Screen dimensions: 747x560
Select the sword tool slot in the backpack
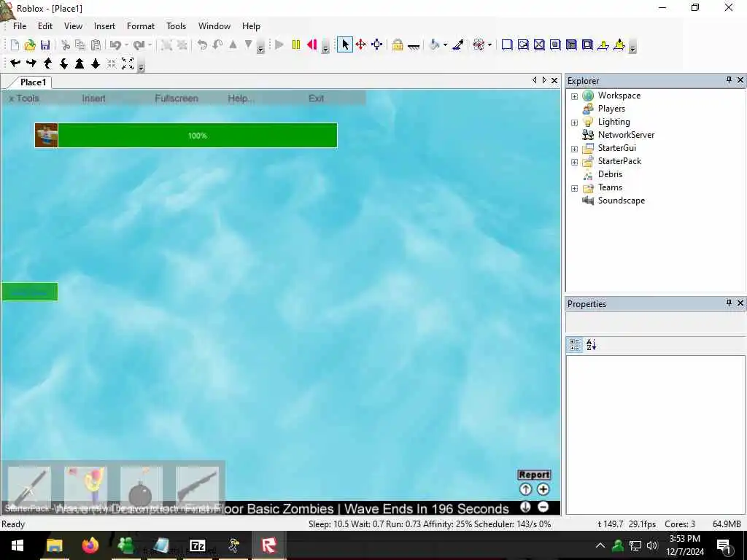[x=29, y=486]
